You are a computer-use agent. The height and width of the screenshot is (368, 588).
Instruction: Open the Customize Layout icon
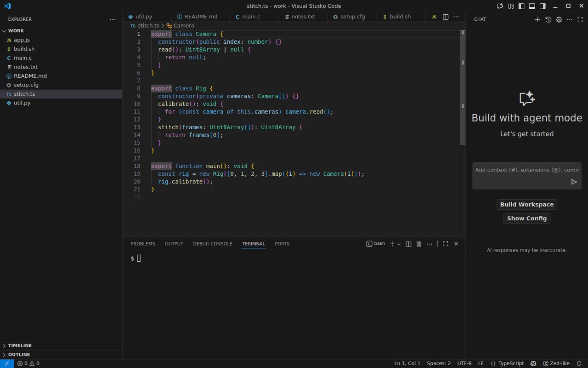tap(511, 6)
